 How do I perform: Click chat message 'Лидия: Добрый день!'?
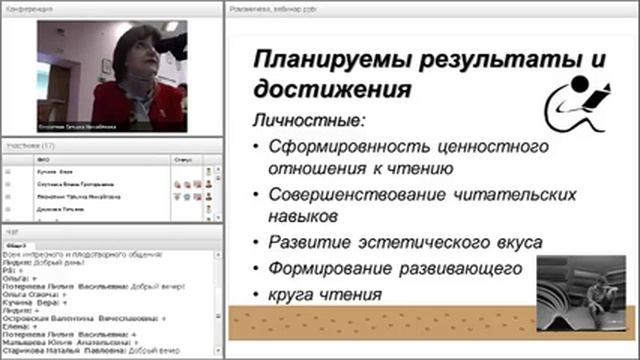point(43,262)
